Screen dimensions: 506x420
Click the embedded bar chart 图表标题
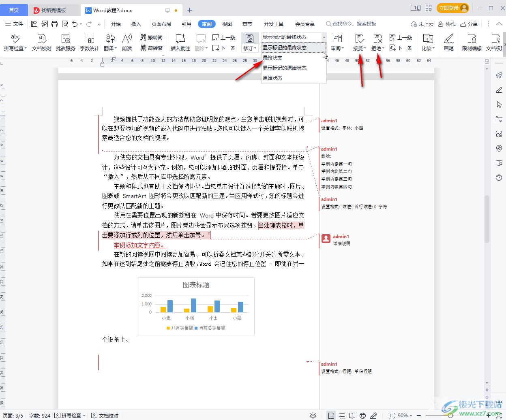click(196, 306)
